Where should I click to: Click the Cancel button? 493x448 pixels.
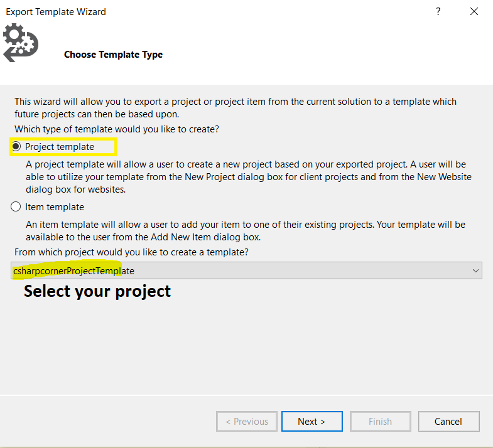click(x=448, y=421)
